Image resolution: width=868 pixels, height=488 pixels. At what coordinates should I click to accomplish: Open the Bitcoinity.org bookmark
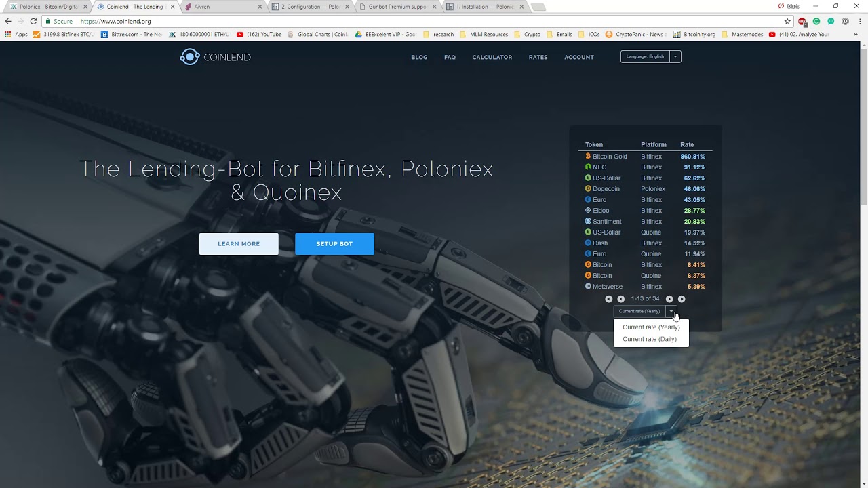(694, 34)
